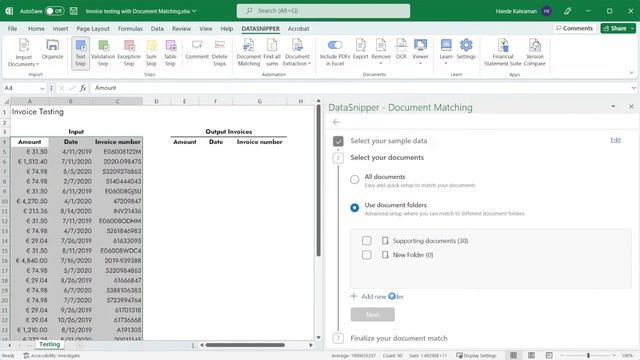Screen dimensions: 640x360
Task: Open Document Matching from the ribbon
Action: [249, 53]
